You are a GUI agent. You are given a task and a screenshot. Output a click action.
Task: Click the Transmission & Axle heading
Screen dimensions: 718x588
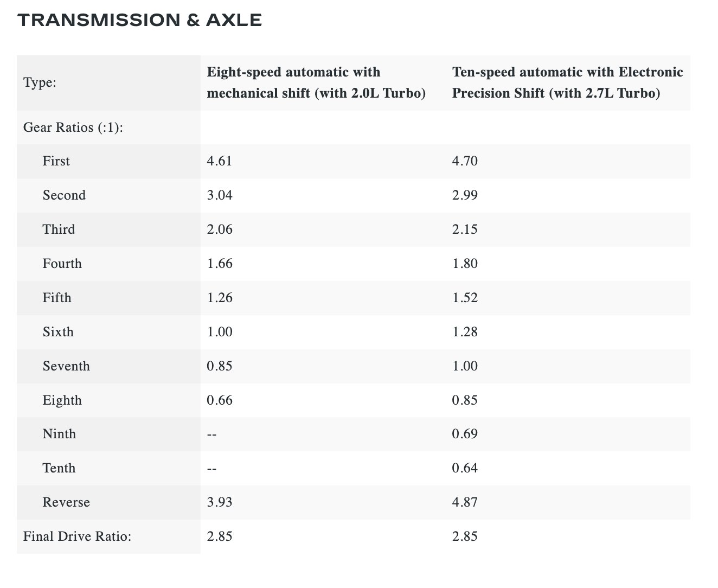click(140, 20)
